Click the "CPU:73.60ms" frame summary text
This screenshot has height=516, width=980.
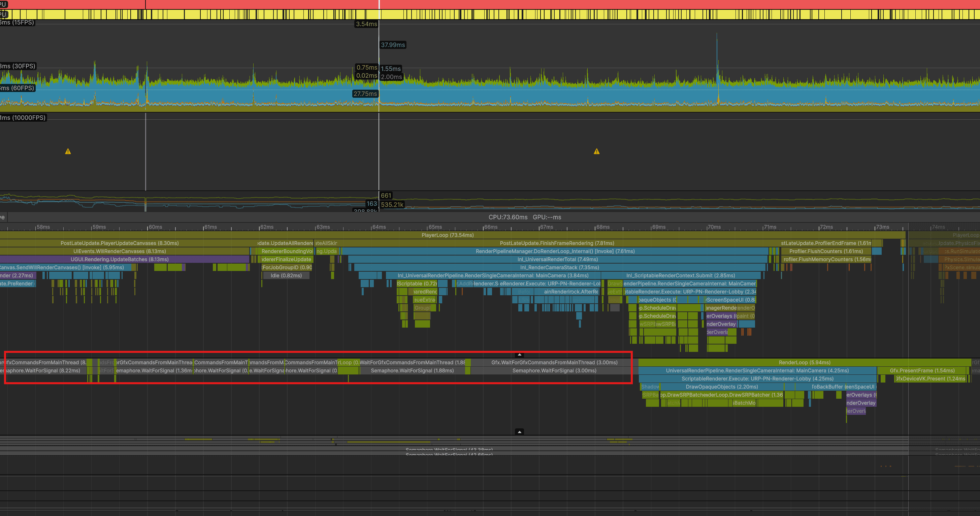tap(508, 217)
